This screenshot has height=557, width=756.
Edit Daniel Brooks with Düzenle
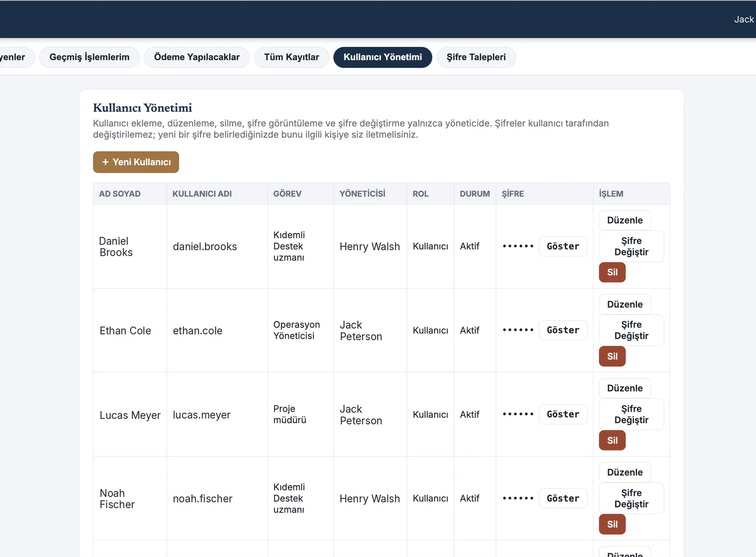point(625,220)
